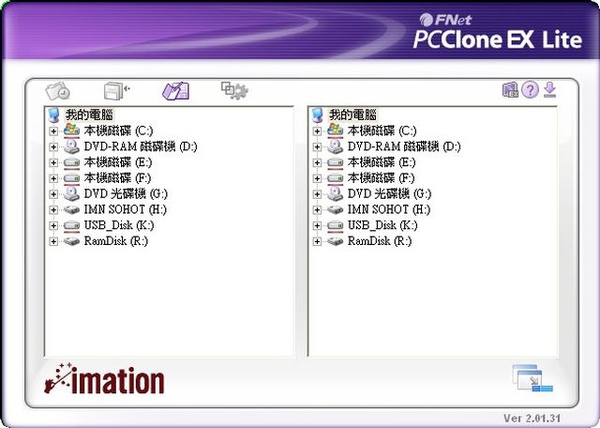Select 本機磁碟 (F:) in left pane
Viewport: 600px width, 428px height.
[117, 178]
